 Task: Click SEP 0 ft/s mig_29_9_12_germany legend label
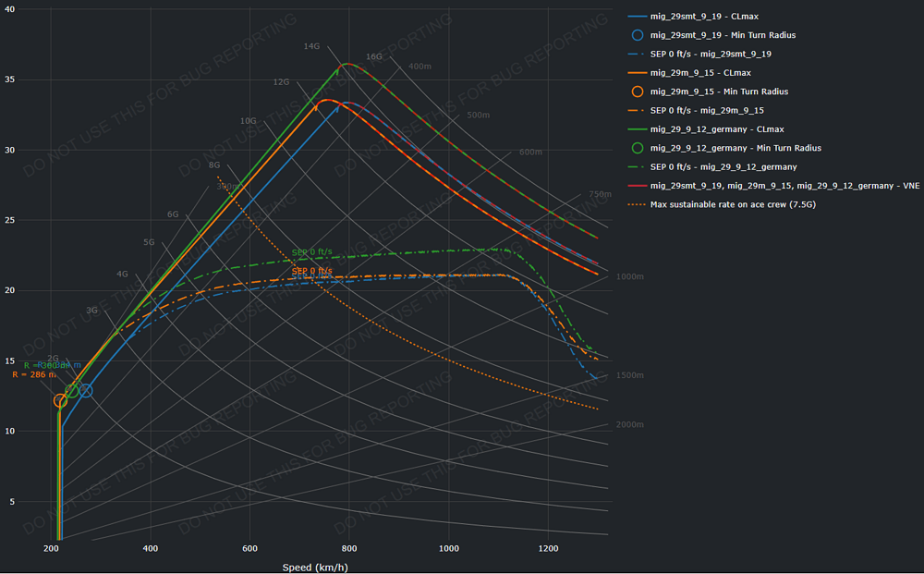(723, 166)
